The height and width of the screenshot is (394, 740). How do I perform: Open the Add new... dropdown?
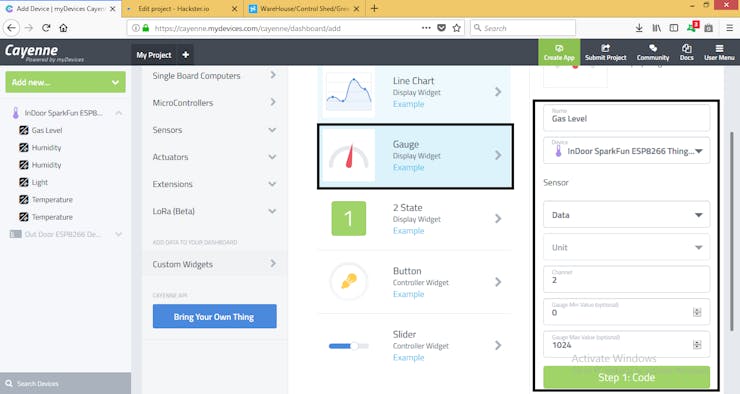(66, 82)
